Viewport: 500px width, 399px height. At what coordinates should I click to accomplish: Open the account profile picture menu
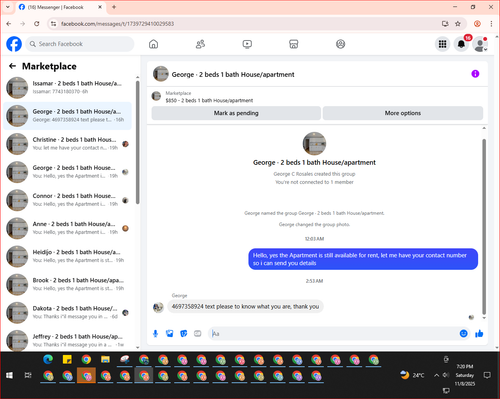[480, 44]
